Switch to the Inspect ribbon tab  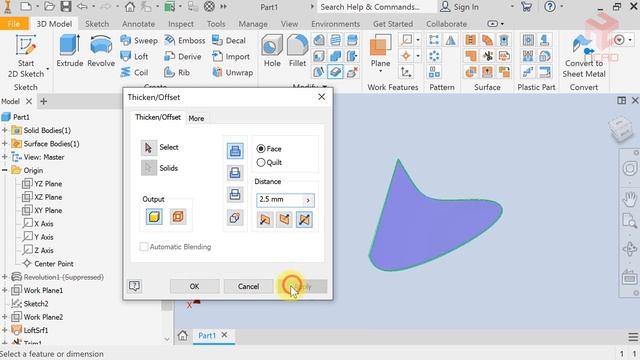coord(181,24)
